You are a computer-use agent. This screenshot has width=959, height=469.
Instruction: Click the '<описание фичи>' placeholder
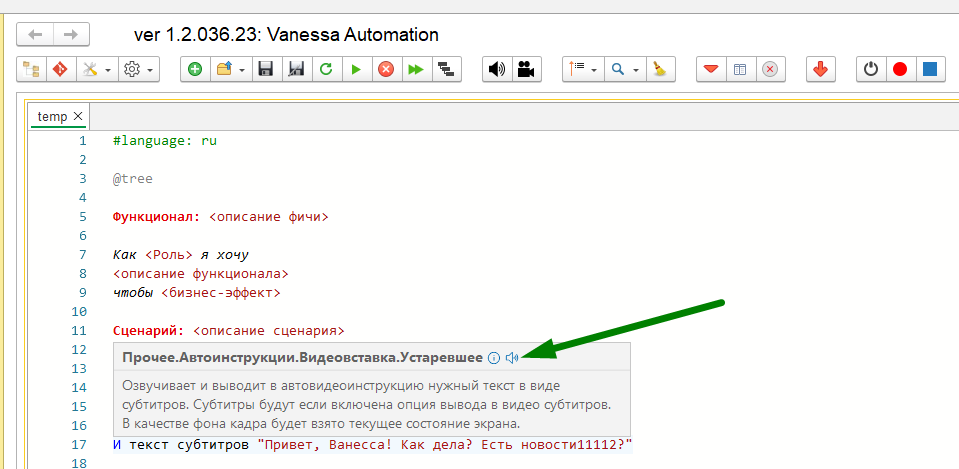pyautogui.click(x=268, y=217)
